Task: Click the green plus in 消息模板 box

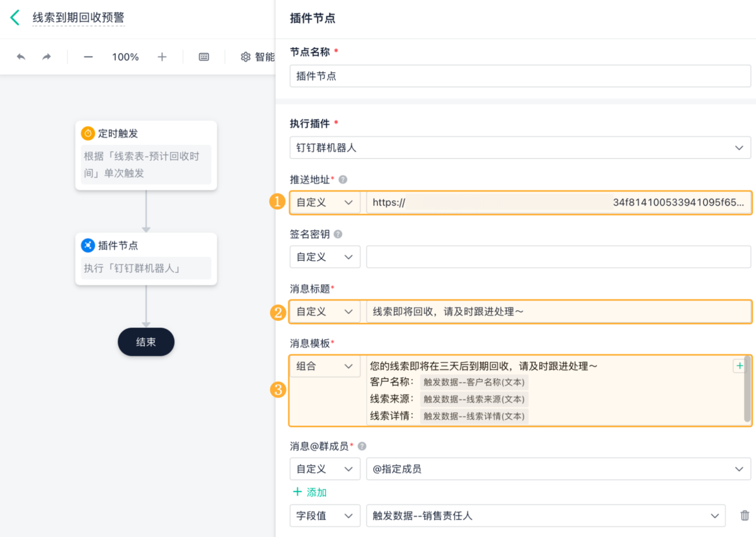Action: (x=738, y=366)
